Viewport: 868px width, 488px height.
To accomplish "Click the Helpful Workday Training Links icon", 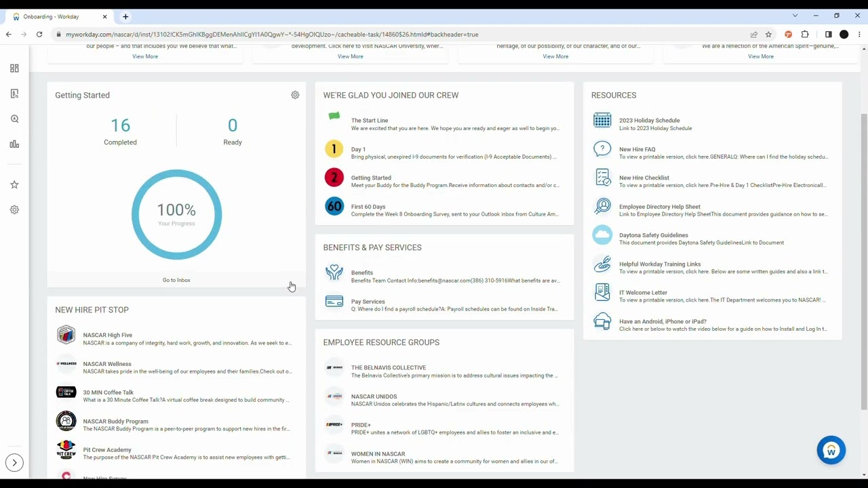I will (x=602, y=264).
